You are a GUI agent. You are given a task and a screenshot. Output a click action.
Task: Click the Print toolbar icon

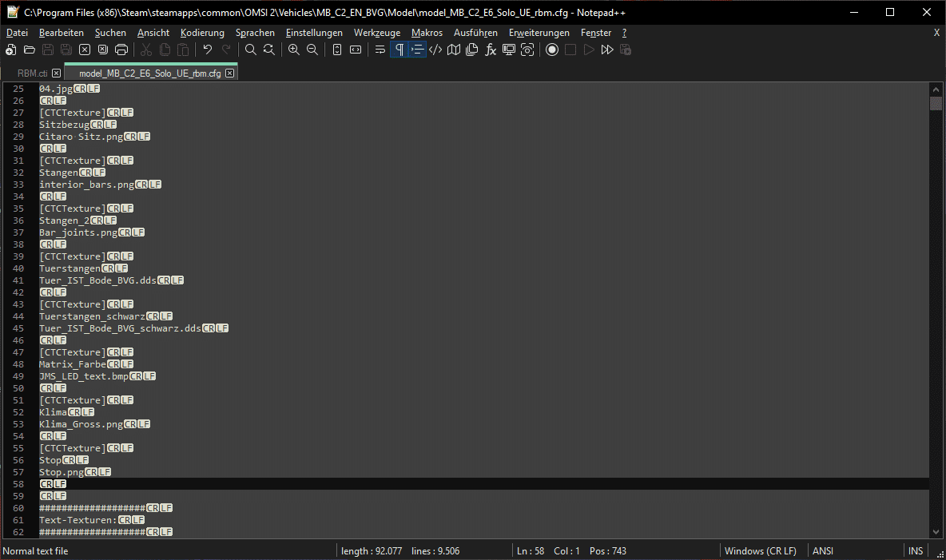coord(121,50)
